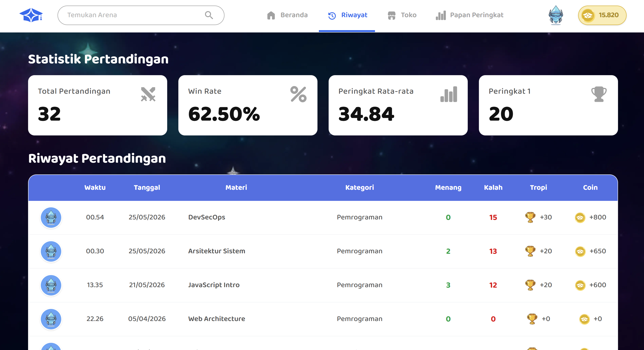Focus the Temukan Arena search field

pyautogui.click(x=141, y=15)
